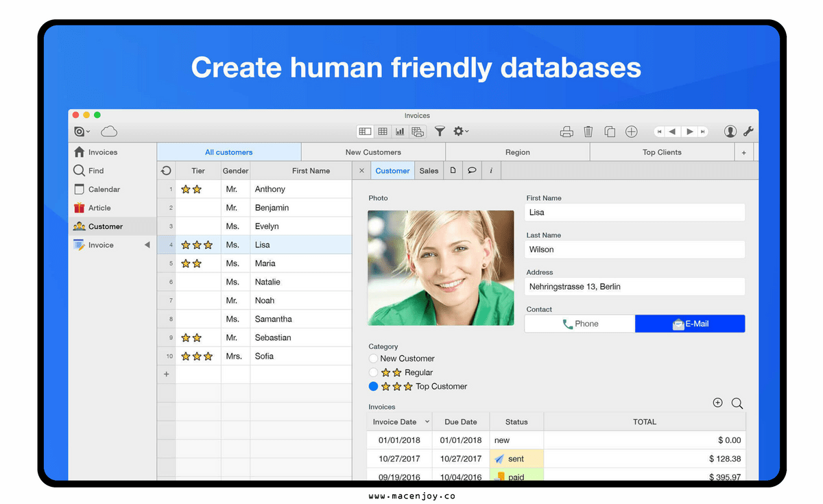Print the current record

[566, 132]
